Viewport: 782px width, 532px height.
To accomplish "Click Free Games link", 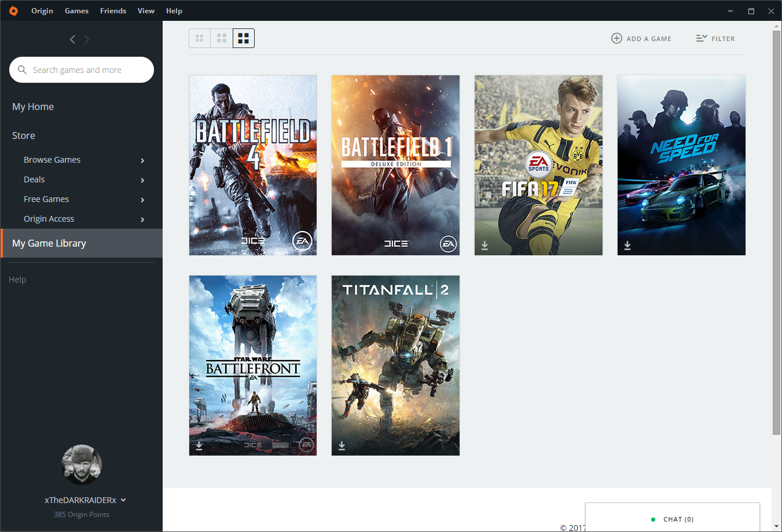I will [46, 199].
